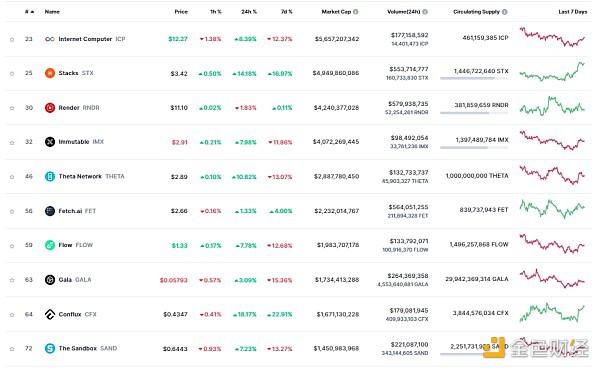
Task: Star Render to add to watchlist
Action: (12, 108)
